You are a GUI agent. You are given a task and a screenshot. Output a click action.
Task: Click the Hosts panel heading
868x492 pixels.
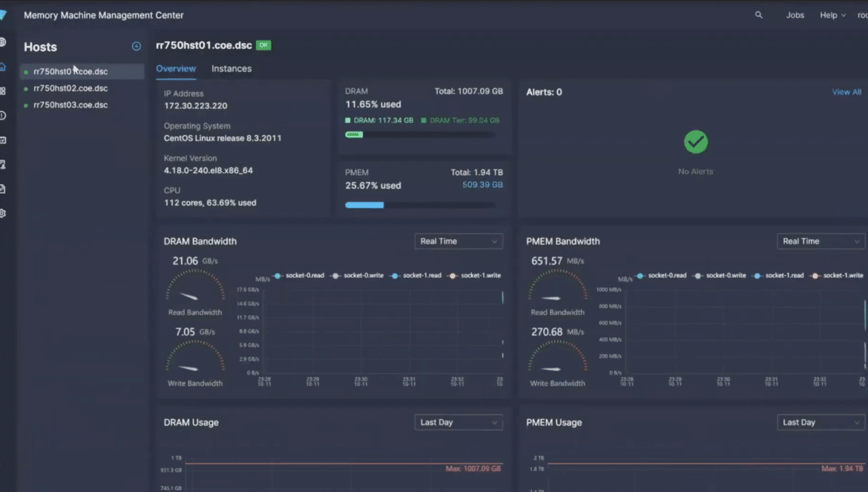coord(40,47)
